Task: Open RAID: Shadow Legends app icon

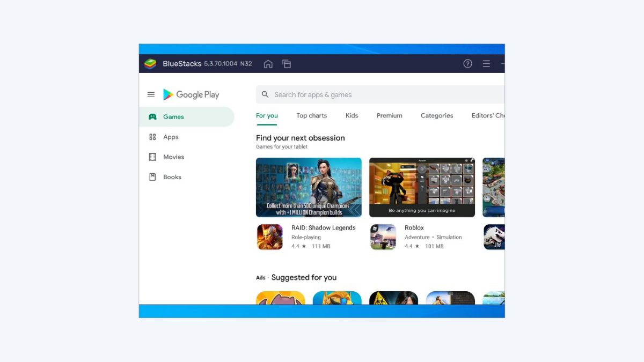Action: click(270, 237)
